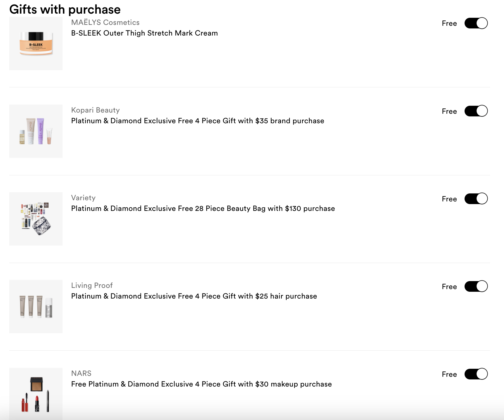504x420 pixels.
Task: Open the $30 makeup purchase gift title
Action: [202, 384]
